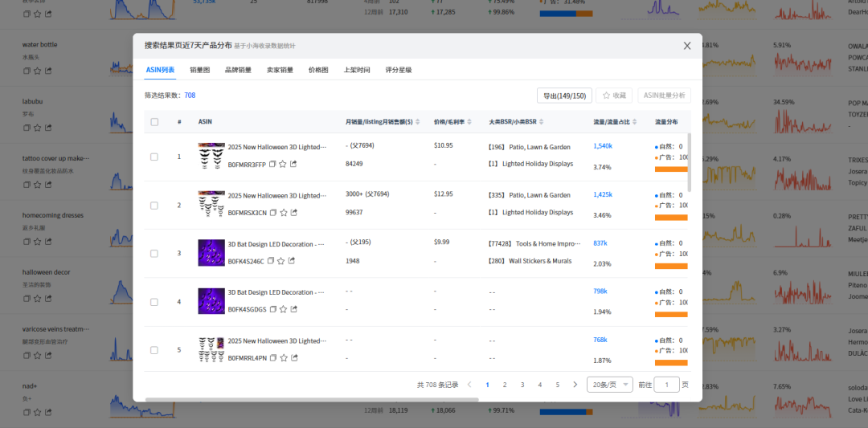Close the product distribution dialog
868x428 pixels.
point(687,46)
